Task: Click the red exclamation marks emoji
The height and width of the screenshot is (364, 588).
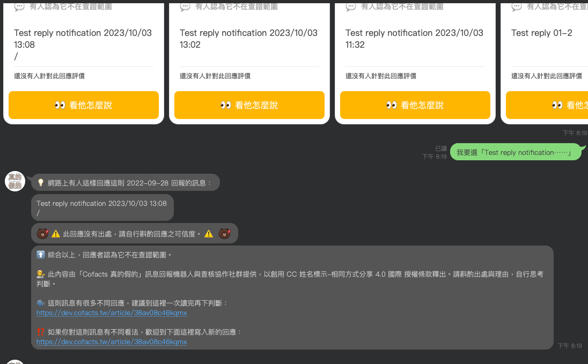Action: click(x=40, y=332)
